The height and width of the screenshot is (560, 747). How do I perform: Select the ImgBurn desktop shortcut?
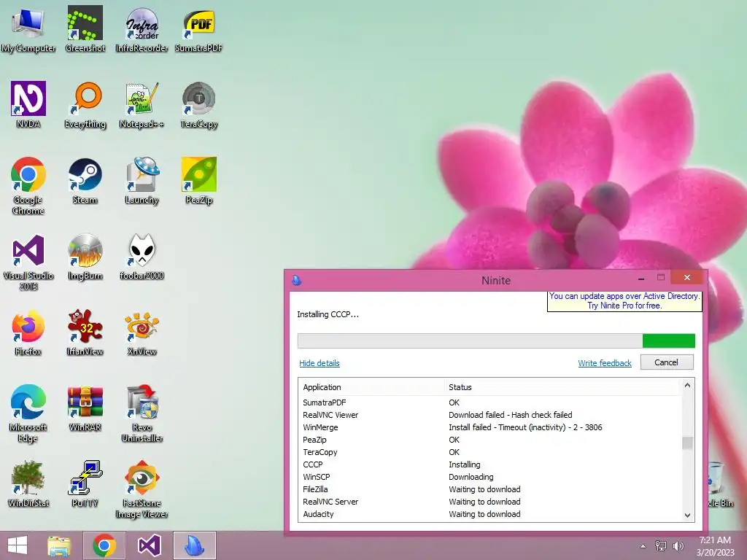(x=85, y=257)
